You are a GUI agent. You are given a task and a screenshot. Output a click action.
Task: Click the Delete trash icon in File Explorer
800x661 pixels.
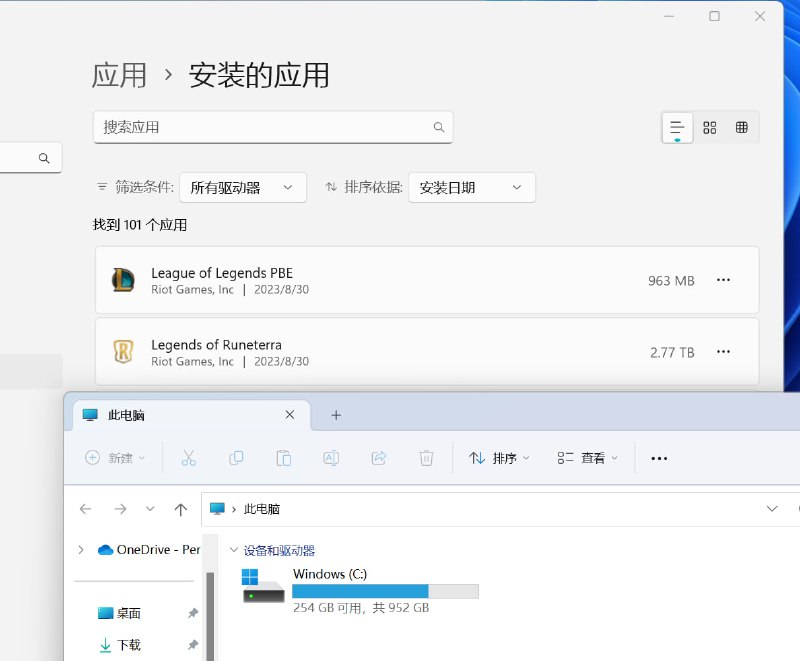click(426, 458)
